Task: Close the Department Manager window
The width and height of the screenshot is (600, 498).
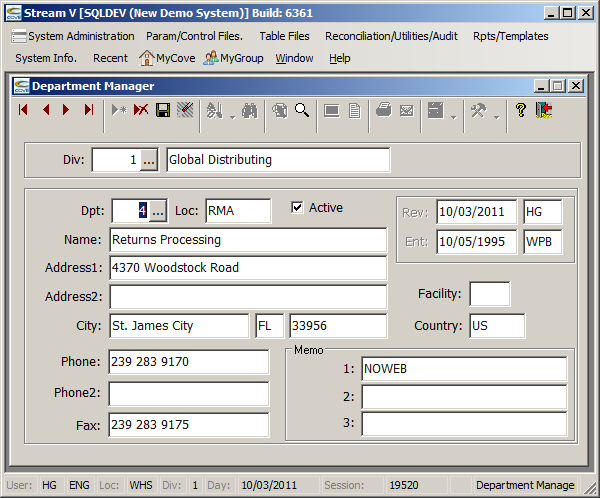Action: coord(576,86)
